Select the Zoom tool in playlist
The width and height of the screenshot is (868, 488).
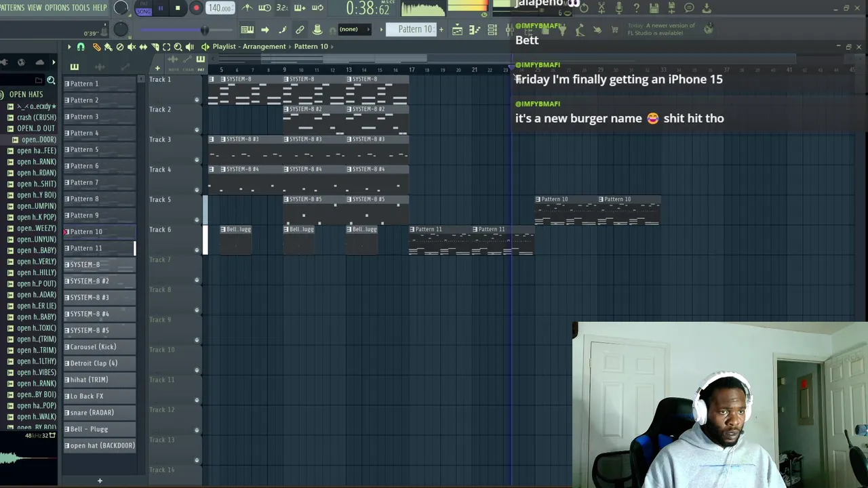pyautogui.click(x=178, y=47)
